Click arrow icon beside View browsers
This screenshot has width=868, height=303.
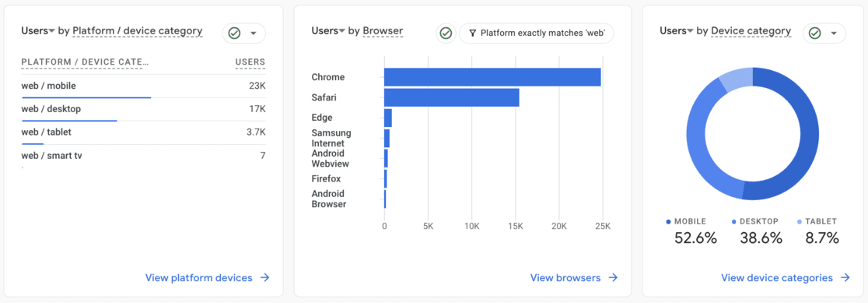613,277
